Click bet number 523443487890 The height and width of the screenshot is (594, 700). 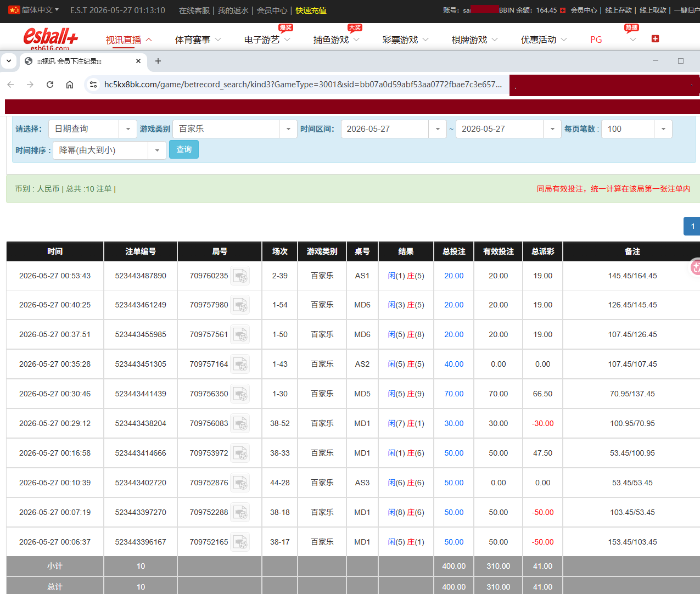[141, 276]
